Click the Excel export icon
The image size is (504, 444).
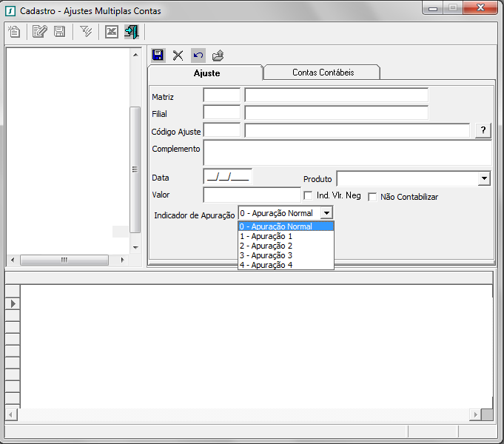[x=112, y=32]
